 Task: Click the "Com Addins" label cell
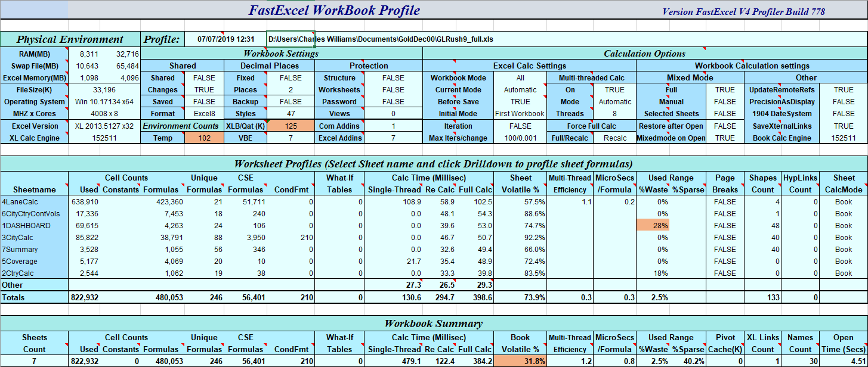click(339, 126)
